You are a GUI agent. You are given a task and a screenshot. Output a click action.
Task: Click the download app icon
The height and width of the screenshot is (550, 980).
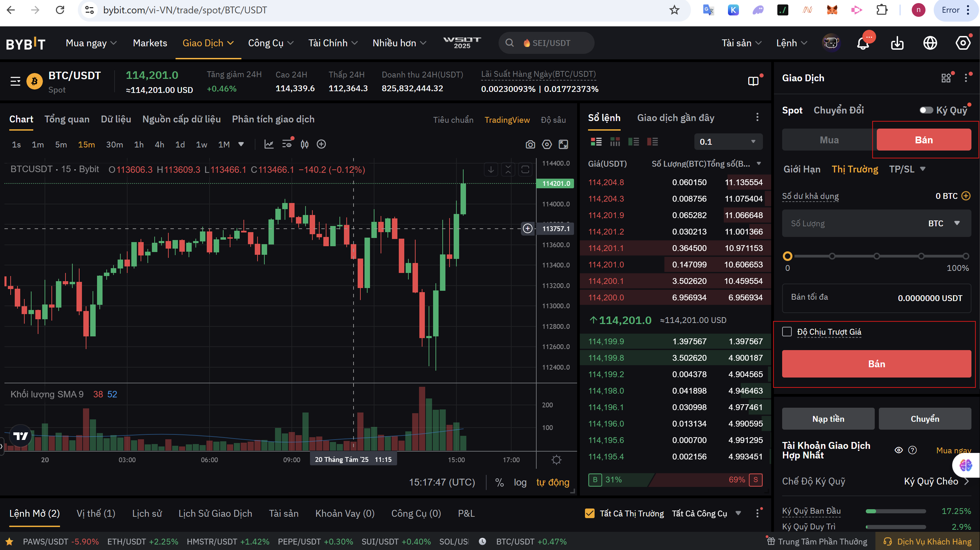point(897,43)
